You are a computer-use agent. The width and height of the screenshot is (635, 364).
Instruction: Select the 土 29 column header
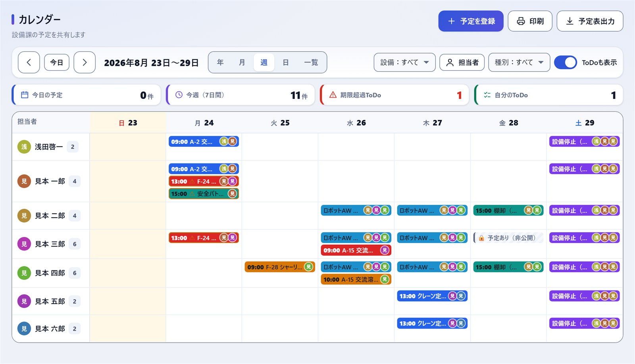point(585,123)
